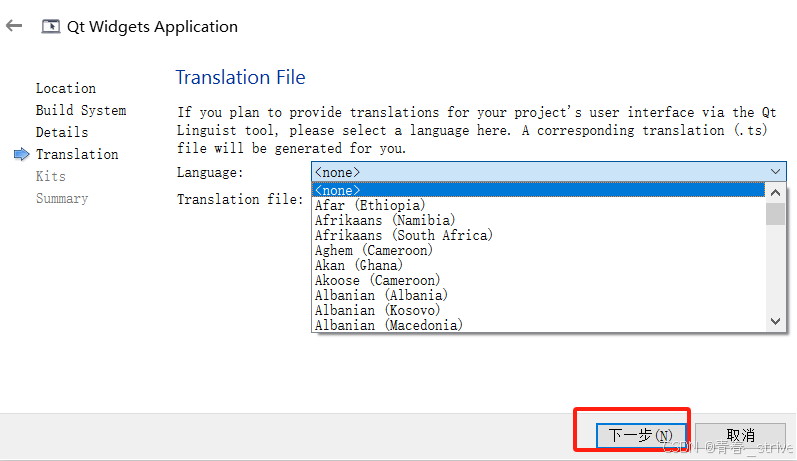Click the Language: label
Viewport: 797px width, 461px height.
point(210,173)
